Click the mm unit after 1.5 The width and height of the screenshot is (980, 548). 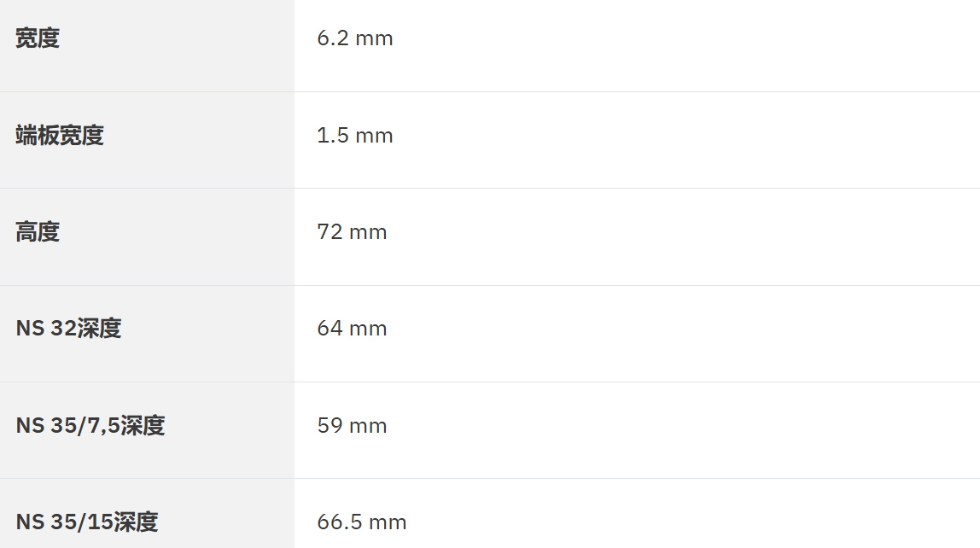point(374,136)
